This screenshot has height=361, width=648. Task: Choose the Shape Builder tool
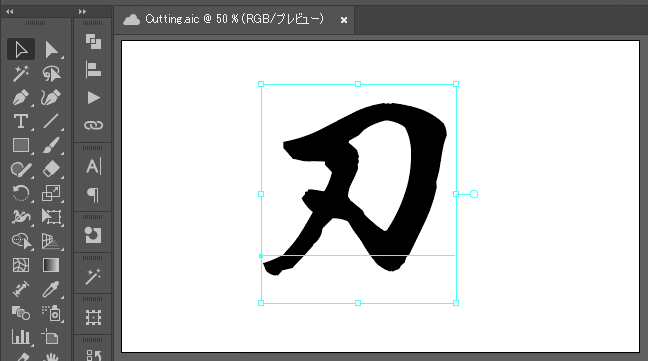(x=21, y=241)
